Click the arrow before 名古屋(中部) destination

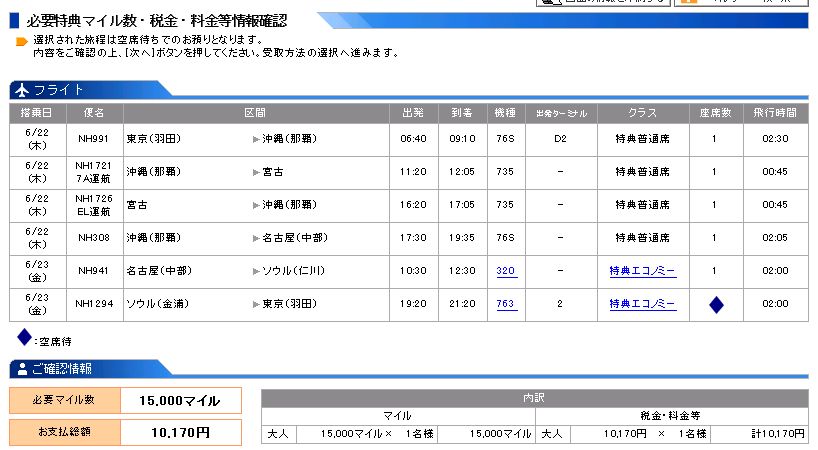(x=256, y=238)
